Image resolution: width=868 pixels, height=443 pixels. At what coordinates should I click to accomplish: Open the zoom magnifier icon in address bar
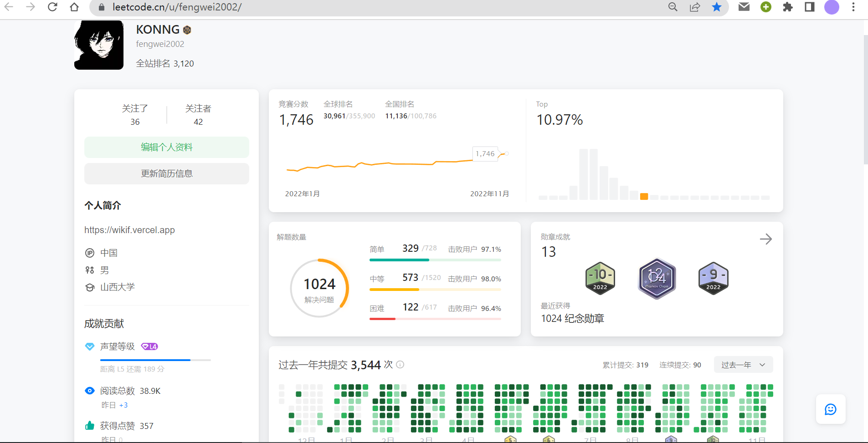[x=673, y=7]
